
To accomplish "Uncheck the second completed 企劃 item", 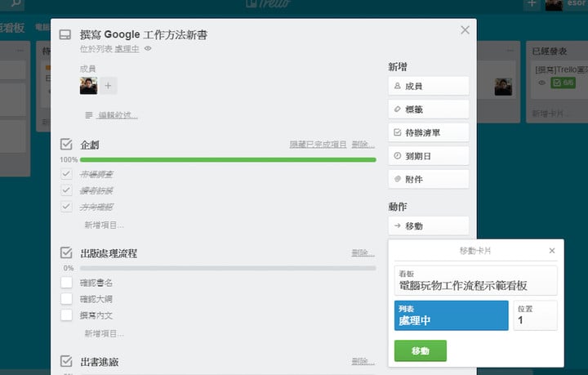I will tap(66, 190).
